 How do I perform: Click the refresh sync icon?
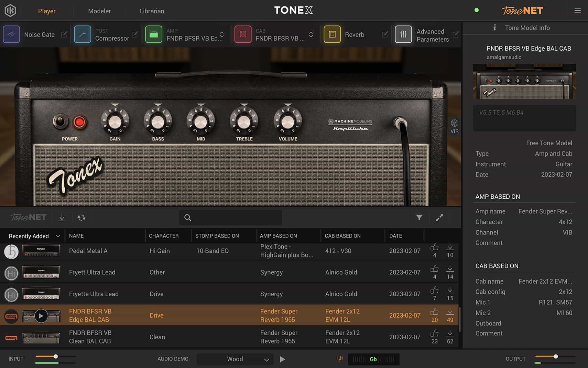point(81,218)
